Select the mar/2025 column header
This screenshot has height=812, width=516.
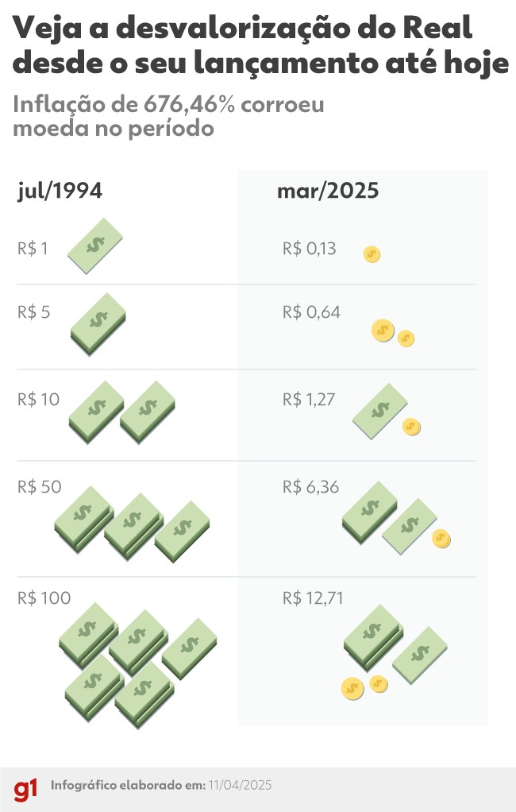click(328, 192)
